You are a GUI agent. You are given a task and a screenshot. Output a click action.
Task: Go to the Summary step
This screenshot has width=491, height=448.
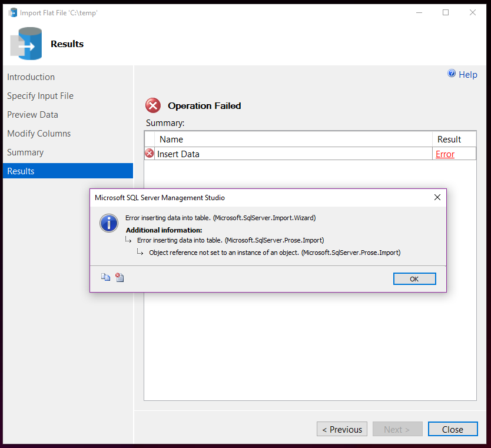click(25, 152)
